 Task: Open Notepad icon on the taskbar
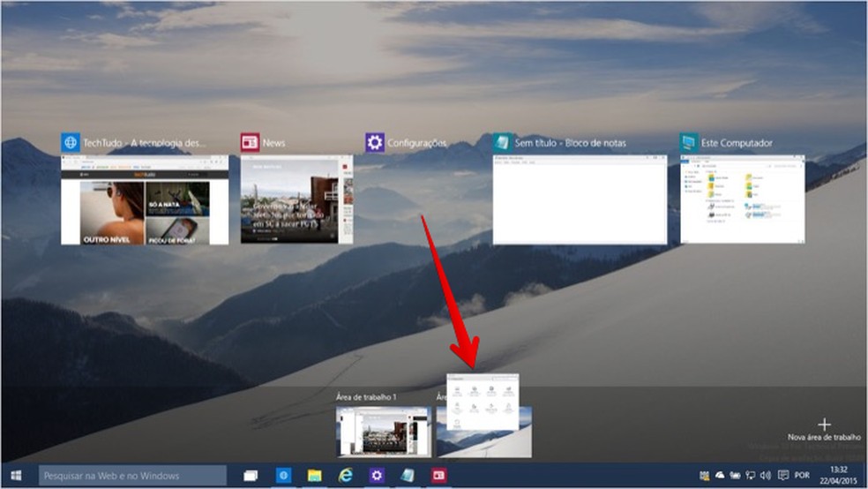coord(408,475)
